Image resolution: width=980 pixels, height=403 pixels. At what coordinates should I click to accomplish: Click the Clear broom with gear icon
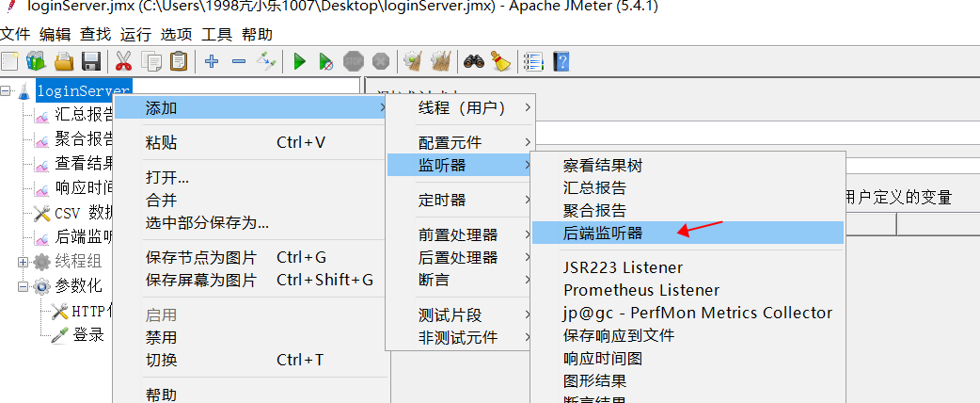point(413,61)
